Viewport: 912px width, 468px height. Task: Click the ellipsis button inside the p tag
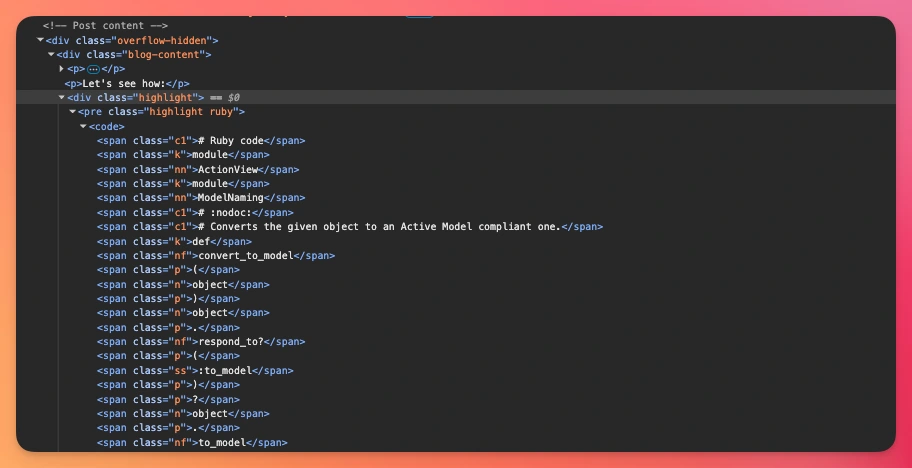[x=93, y=69]
